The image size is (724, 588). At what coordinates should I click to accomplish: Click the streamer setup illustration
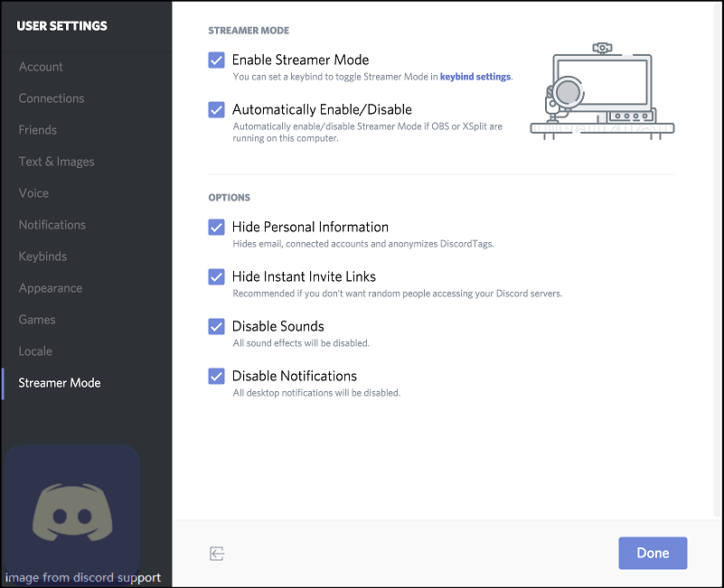coord(602,91)
